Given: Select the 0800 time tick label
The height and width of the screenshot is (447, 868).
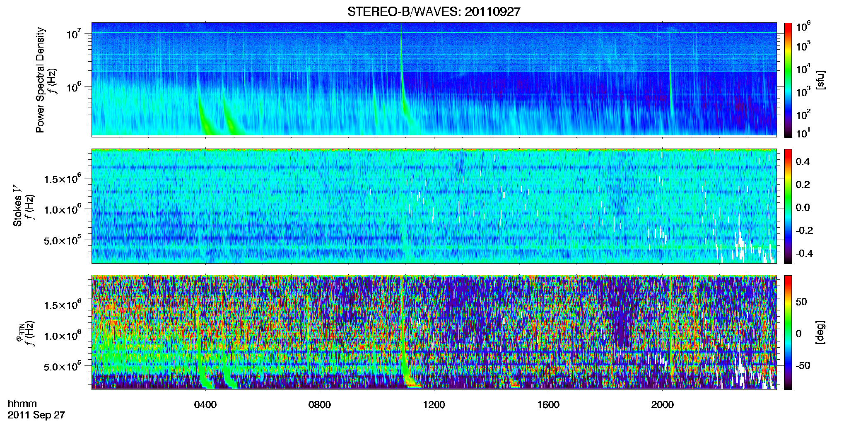Looking at the screenshot, I should click(319, 404).
